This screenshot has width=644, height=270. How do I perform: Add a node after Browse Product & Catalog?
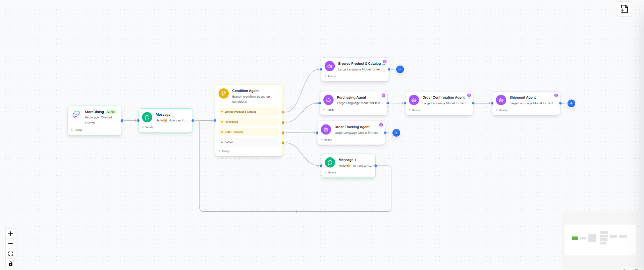400,69
